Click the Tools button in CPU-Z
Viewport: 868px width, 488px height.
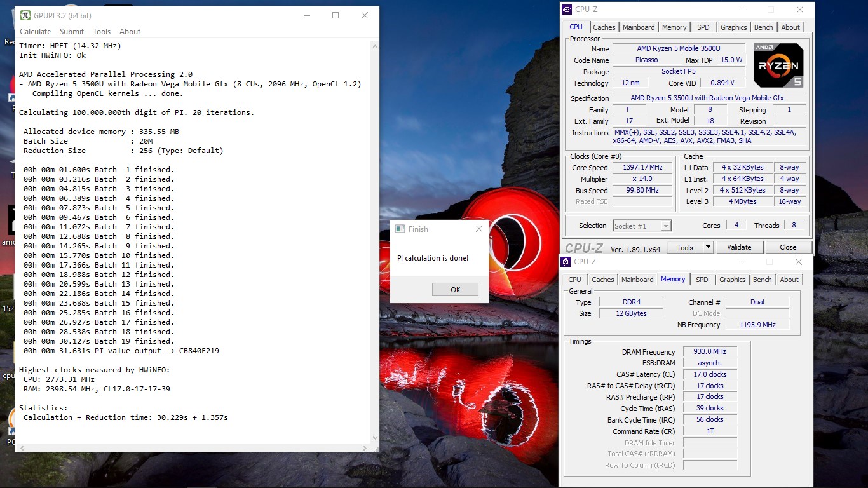[685, 247]
